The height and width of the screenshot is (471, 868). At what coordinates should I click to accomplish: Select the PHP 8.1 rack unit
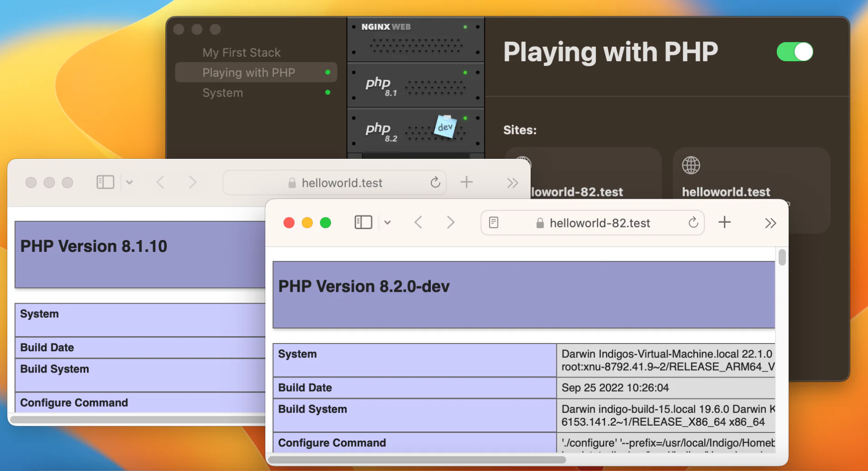pyautogui.click(x=415, y=85)
